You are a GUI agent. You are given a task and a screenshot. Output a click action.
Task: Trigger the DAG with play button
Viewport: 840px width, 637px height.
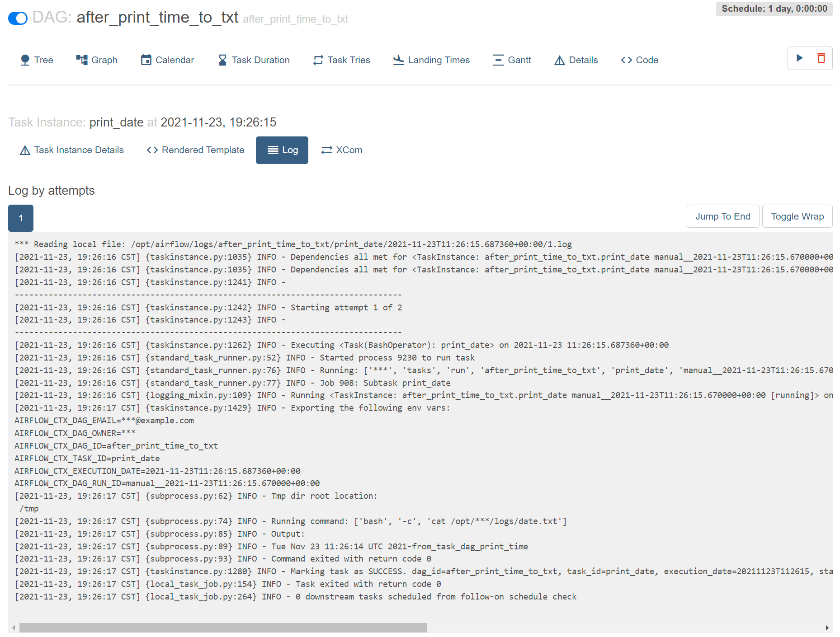click(x=799, y=58)
